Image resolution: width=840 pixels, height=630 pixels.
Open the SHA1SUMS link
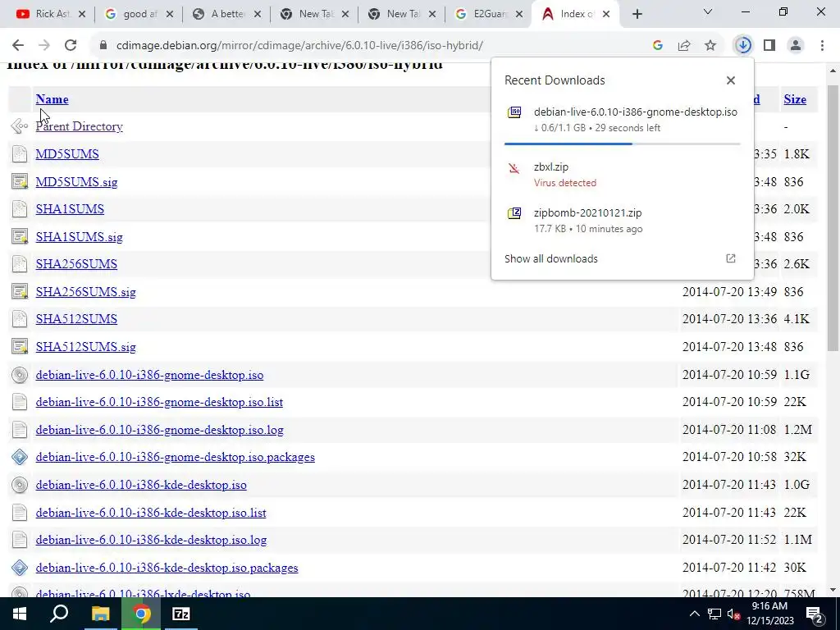pos(70,209)
